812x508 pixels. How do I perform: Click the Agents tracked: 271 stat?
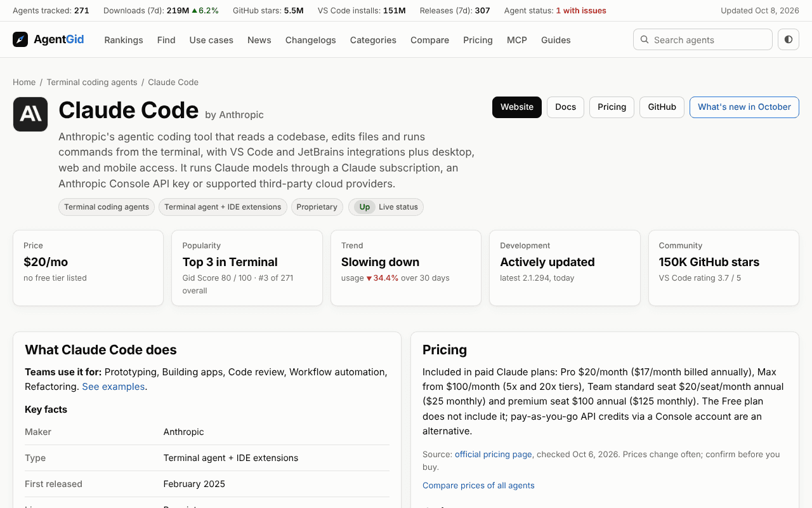click(51, 11)
